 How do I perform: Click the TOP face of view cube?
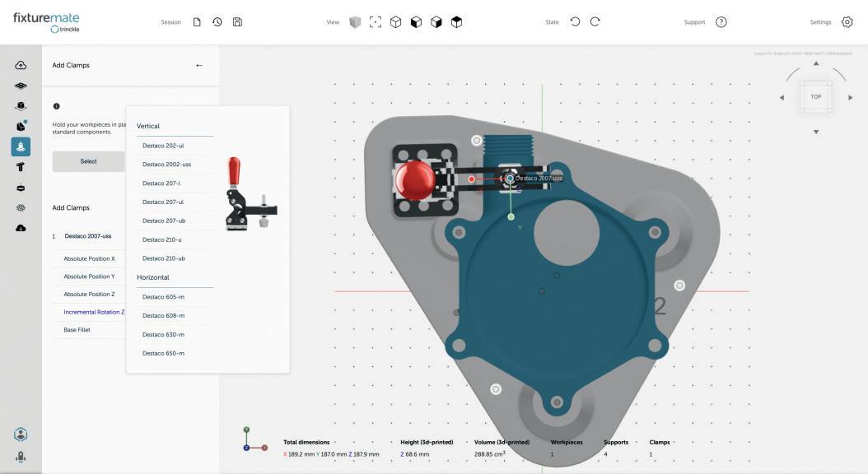(x=816, y=97)
